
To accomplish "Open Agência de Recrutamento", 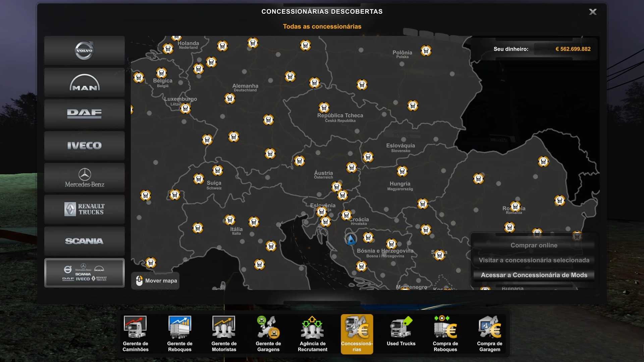I will 312,334.
